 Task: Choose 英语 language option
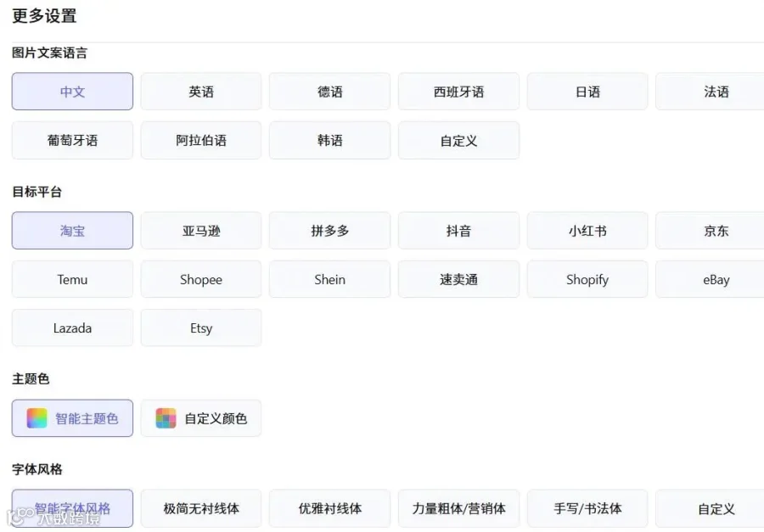tap(201, 92)
